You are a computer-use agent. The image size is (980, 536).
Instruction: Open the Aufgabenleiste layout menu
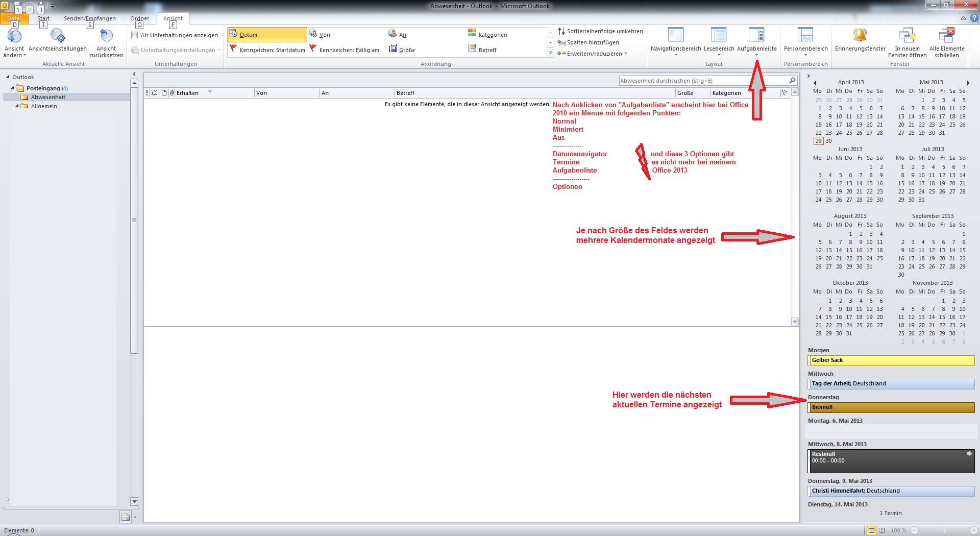point(756,42)
